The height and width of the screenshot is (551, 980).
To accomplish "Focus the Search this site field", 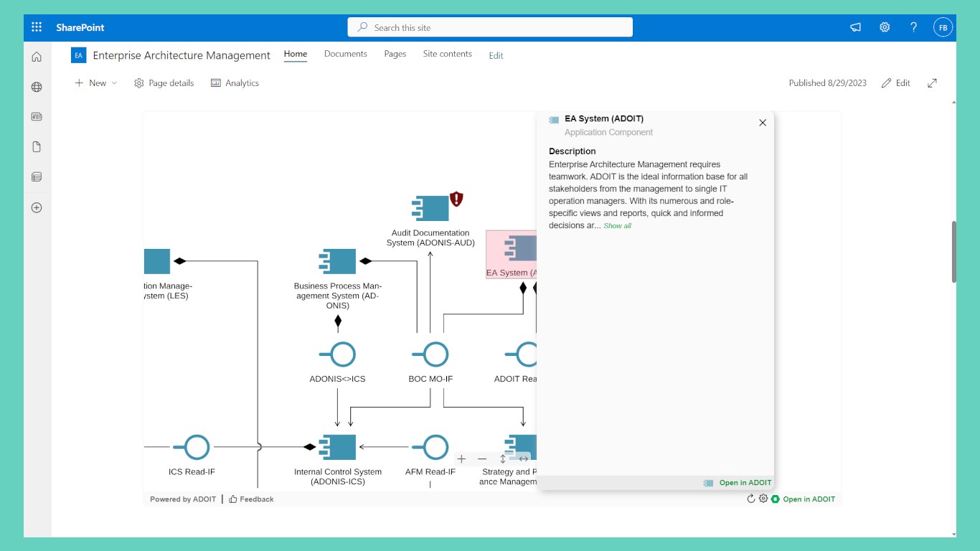I will click(490, 27).
